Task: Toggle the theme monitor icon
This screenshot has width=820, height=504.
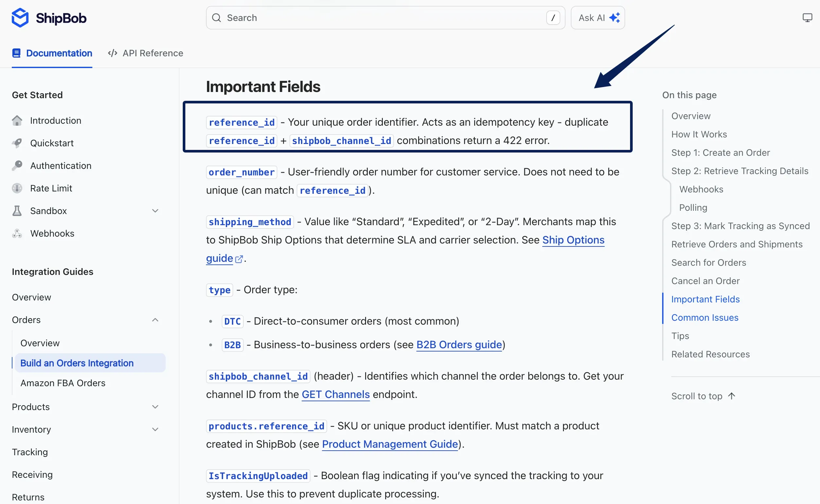Action: tap(807, 18)
